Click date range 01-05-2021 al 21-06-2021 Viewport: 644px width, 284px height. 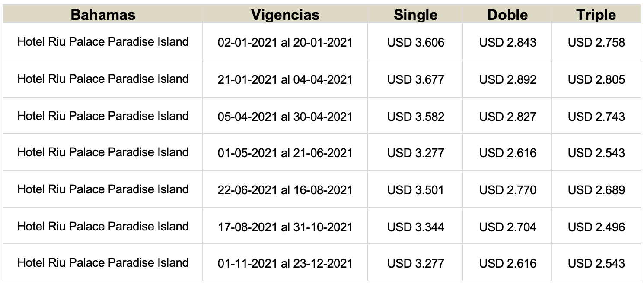285,153
